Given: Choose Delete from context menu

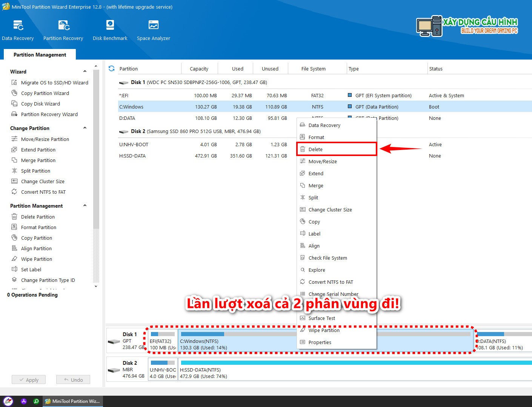Looking at the screenshot, I should (x=337, y=149).
